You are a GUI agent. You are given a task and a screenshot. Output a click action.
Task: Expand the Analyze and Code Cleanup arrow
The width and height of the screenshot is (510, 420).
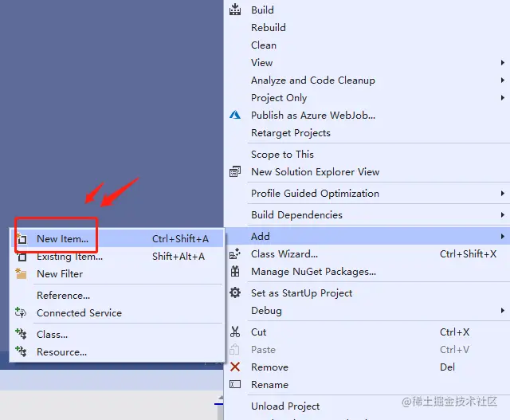click(x=503, y=80)
